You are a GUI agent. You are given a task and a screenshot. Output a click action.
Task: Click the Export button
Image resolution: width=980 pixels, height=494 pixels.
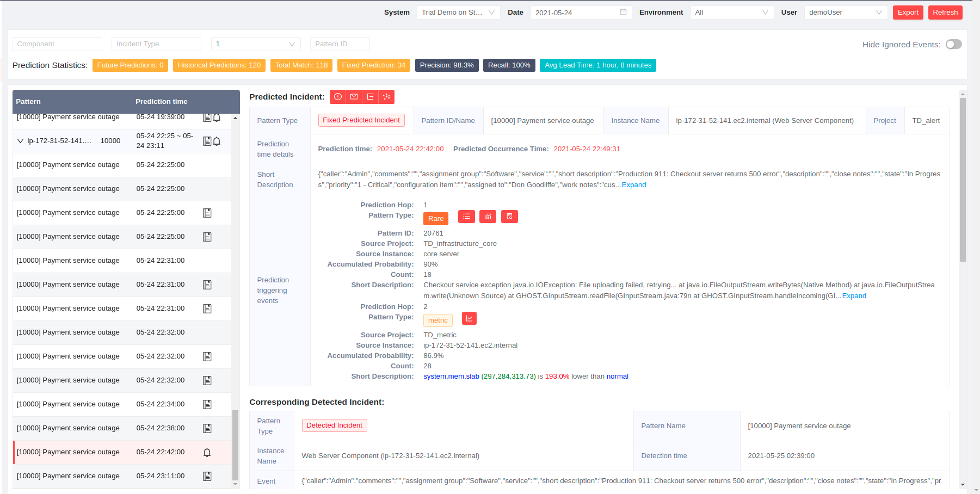908,13
